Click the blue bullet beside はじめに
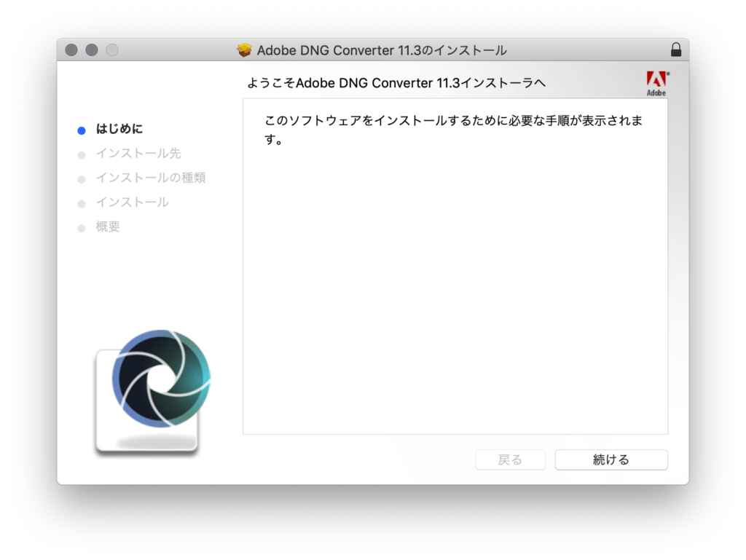This screenshot has height=560, width=746. pyautogui.click(x=82, y=130)
